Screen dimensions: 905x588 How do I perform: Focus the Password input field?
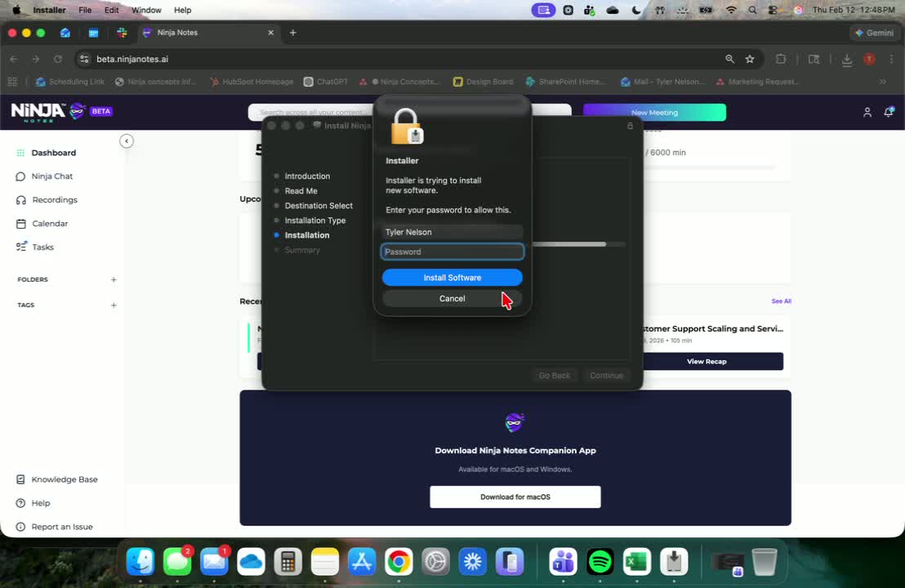(452, 252)
